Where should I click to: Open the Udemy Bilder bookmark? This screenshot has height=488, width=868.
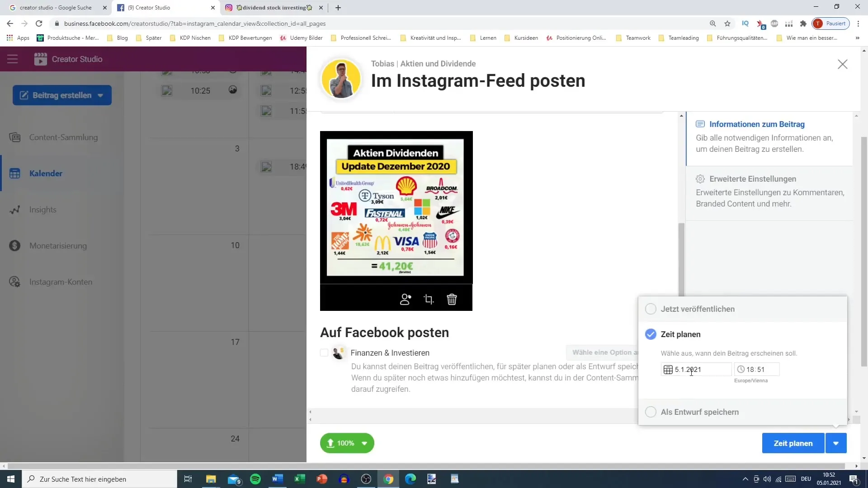point(301,38)
